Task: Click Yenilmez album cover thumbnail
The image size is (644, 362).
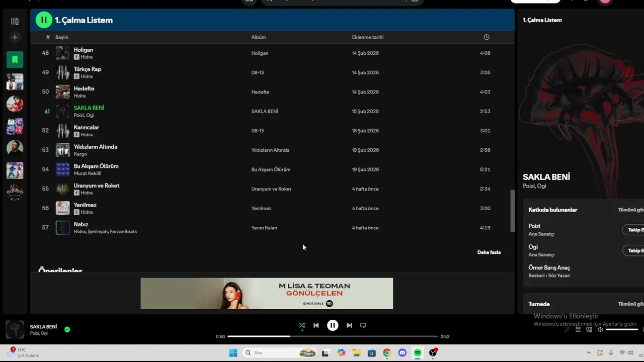Action: 62,208
